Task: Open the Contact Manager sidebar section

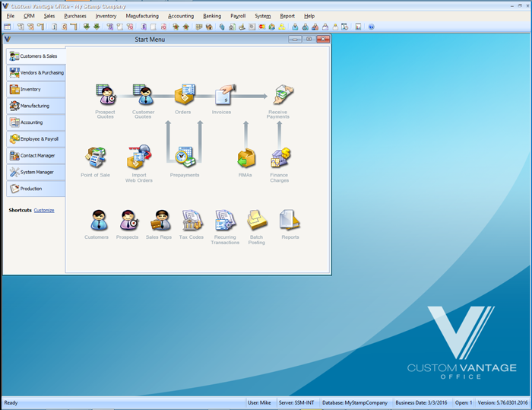Action: coord(36,156)
